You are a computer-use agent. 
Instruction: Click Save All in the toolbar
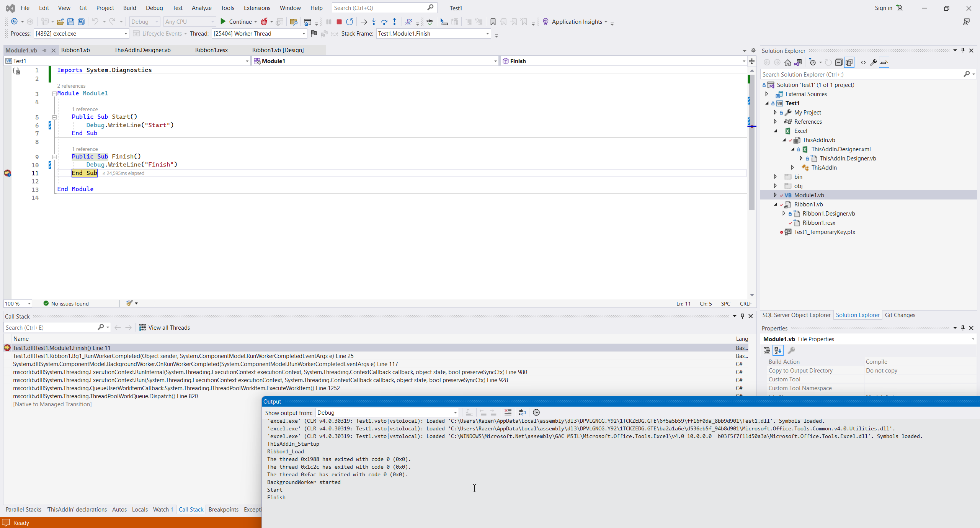pyautogui.click(x=81, y=22)
